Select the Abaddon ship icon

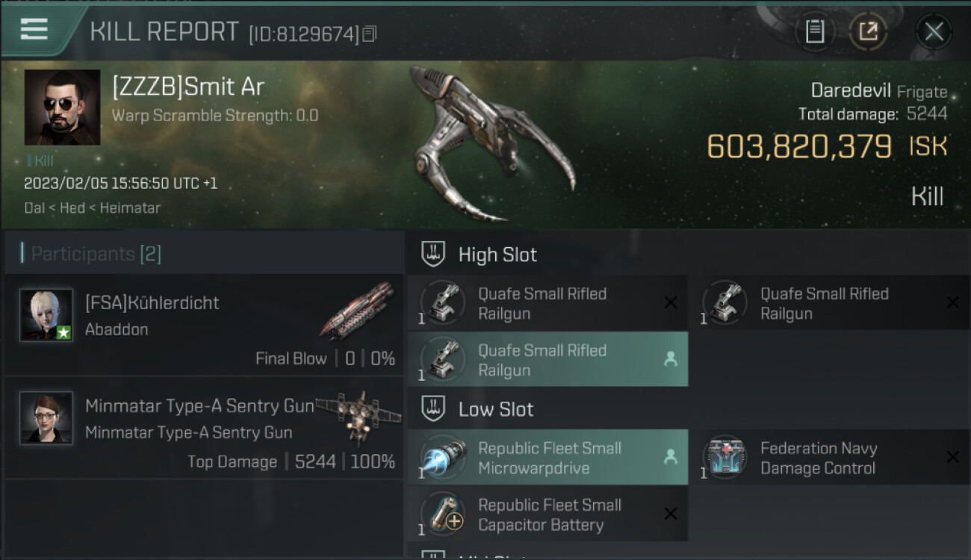357,310
